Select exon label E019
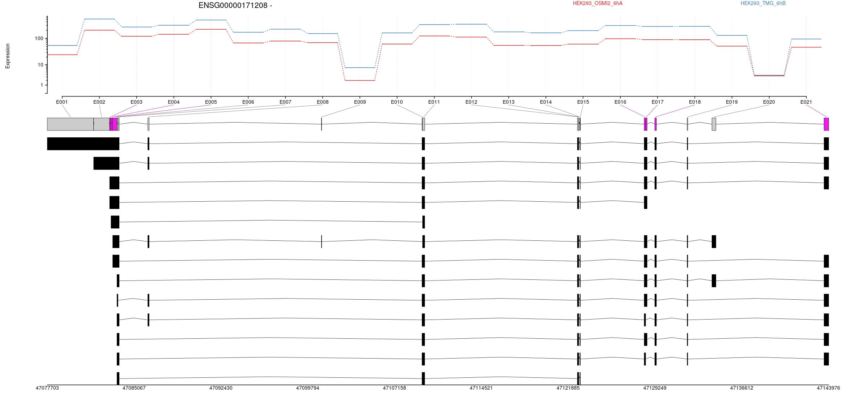868x394 pixels. coord(732,102)
